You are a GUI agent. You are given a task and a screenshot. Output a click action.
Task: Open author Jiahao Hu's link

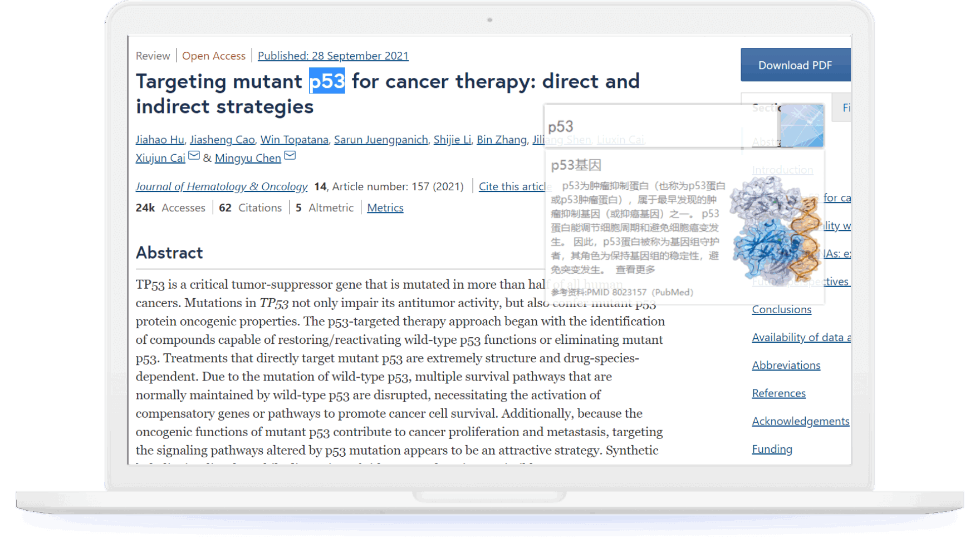click(160, 140)
